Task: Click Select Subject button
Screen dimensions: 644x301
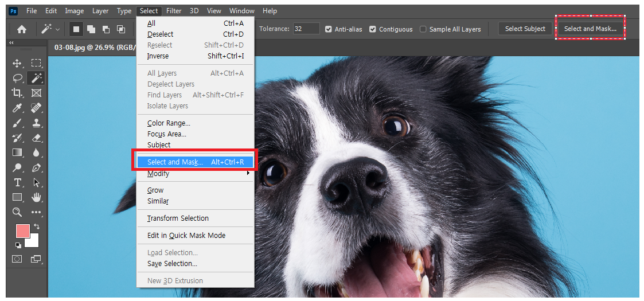Action: point(525,29)
